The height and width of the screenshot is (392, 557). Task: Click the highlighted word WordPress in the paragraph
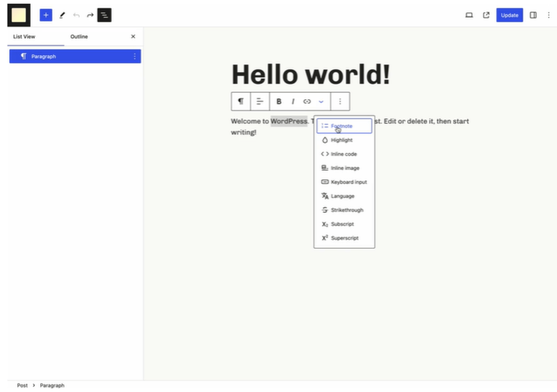(x=289, y=121)
